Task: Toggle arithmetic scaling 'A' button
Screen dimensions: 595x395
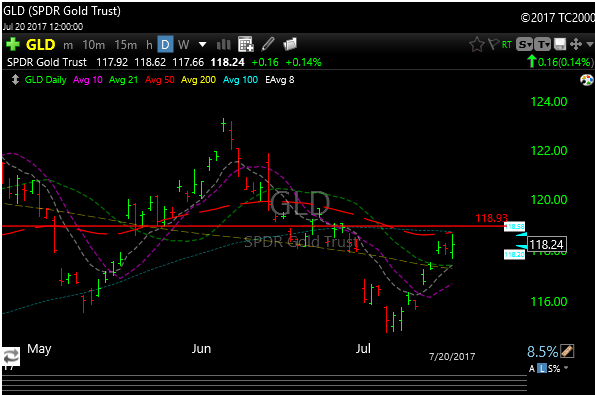Action: (532, 368)
